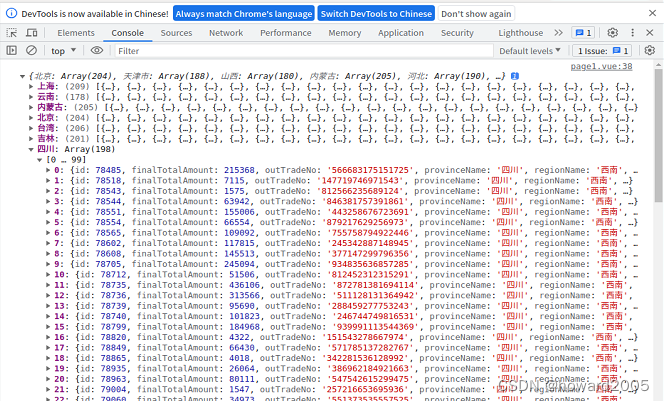Viewport: 664px width, 401px height.
Task: Open the message count badge showing 1
Action: point(583,33)
